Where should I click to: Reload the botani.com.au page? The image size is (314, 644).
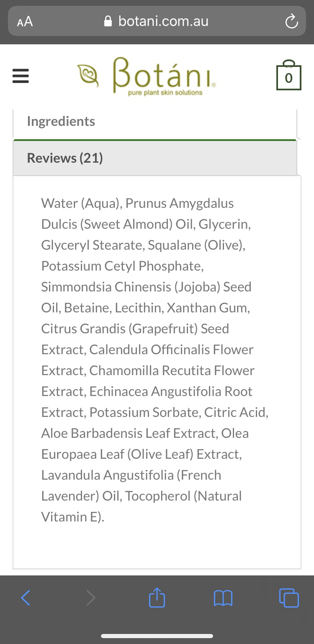coord(291,21)
